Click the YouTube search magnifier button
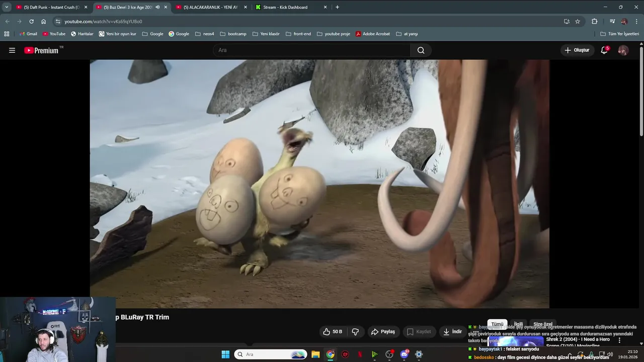Viewport: 644px width, 362px height. click(421, 50)
